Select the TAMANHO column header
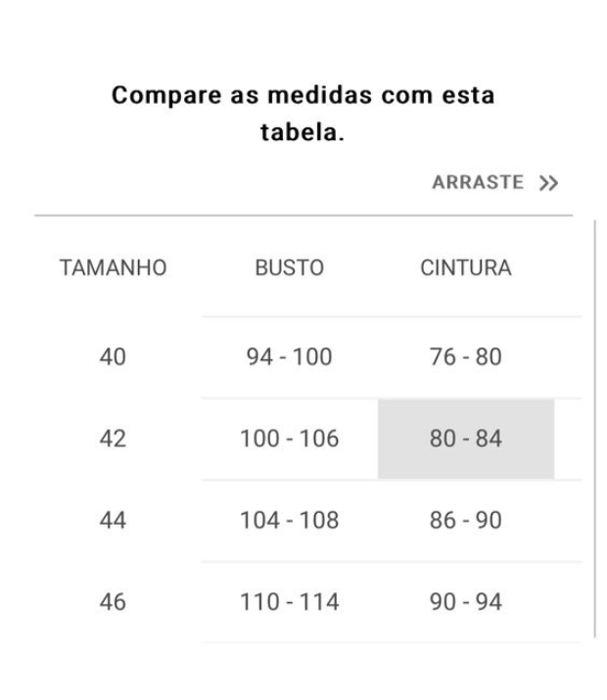Image resolution: width=607 pixels, height=700 pixels. 113,268
